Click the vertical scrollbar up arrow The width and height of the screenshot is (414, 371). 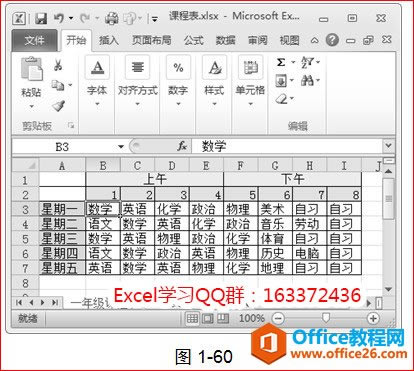point(388,171)
